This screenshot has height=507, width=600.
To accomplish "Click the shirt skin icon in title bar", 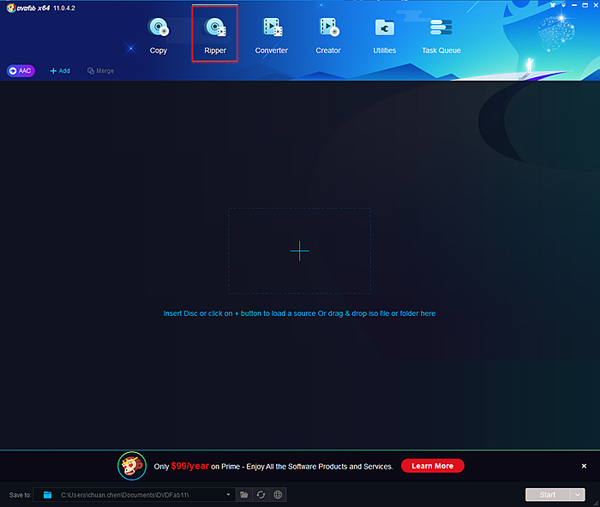I will [553, 5].
